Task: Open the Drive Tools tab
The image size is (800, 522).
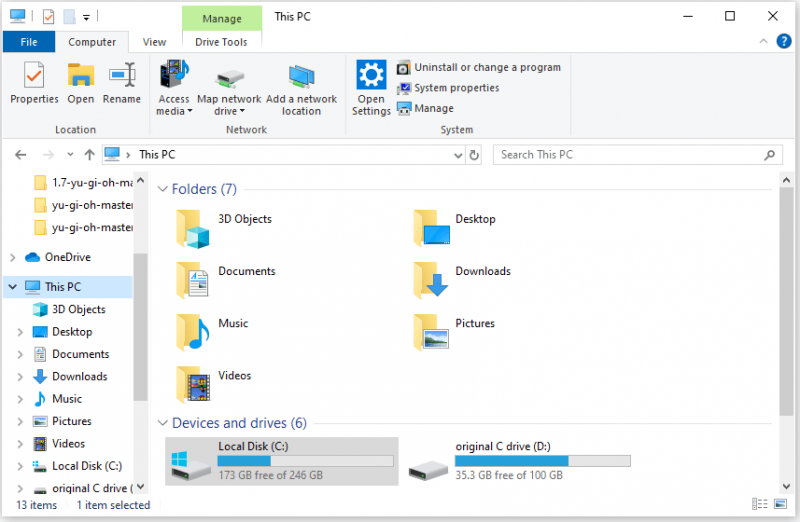Action: (221, 42)
